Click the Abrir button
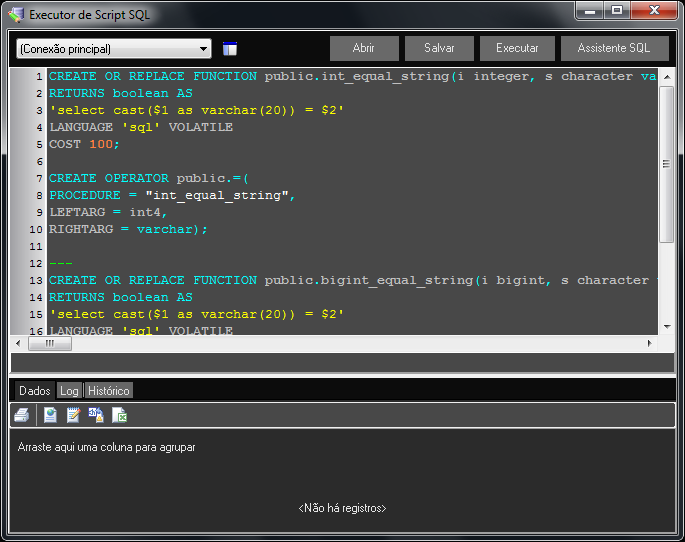 coord(364,48)
